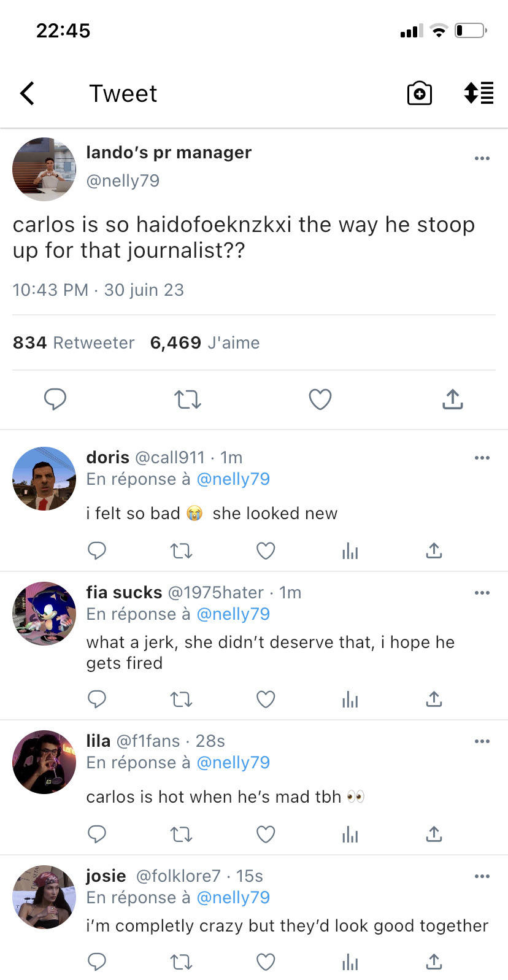Open the reply sorting icon
The height and width of the screenshot is (980, 508).
(479, 93)
